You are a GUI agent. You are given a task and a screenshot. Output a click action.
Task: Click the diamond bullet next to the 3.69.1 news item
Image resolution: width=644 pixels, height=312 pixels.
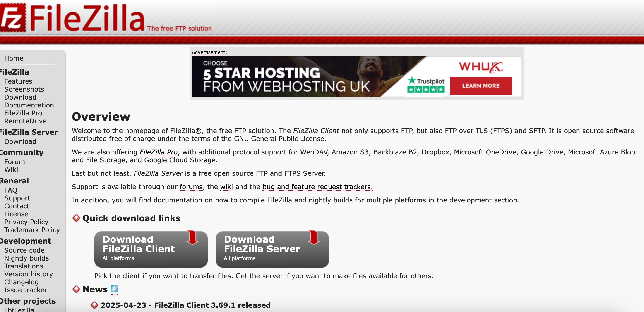pos(94,305)
